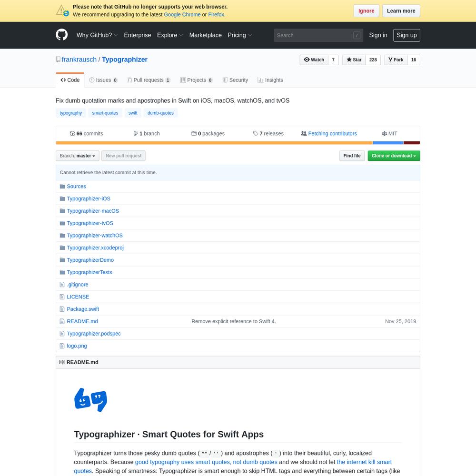Open the Branch: master selector

click(78, 156)
